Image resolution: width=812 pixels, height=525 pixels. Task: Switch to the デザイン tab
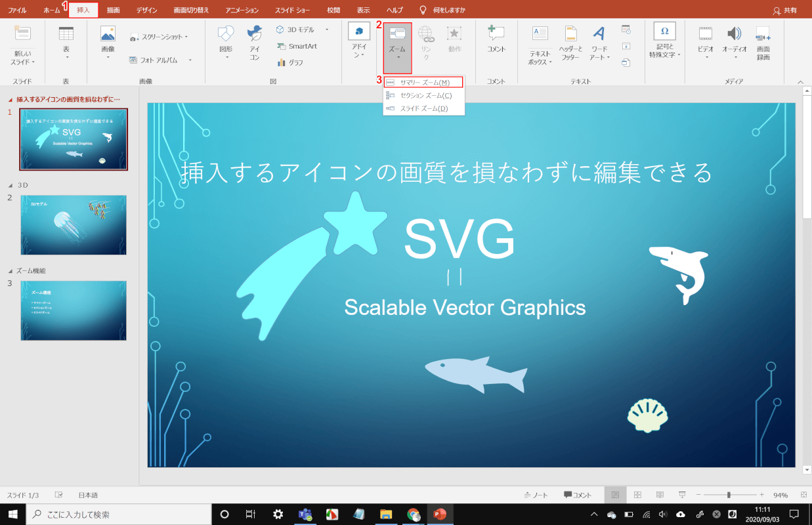147,10
